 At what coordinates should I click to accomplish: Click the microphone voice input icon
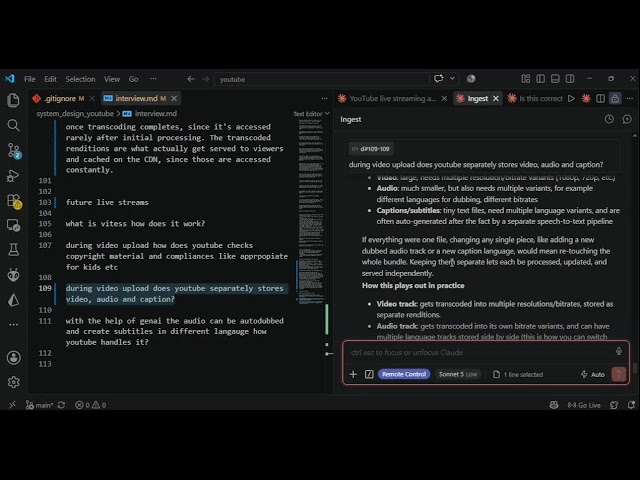pyautogui.click(x=619, y=351)
